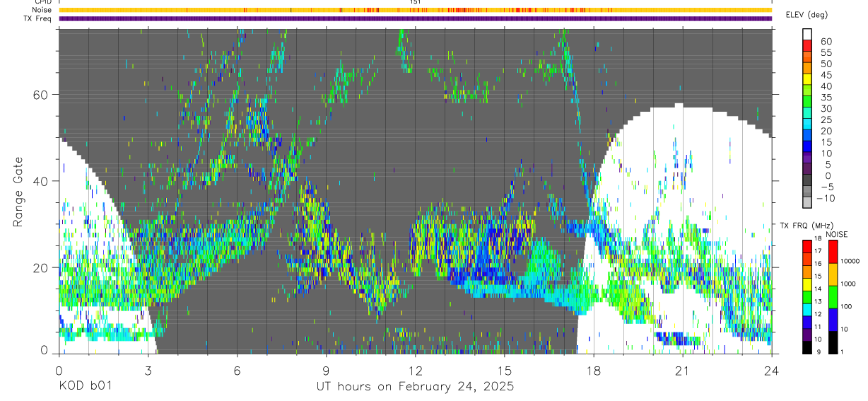Click the time axis tick label '6'
Screen dimensions: 868x401
tap(237, 370)
